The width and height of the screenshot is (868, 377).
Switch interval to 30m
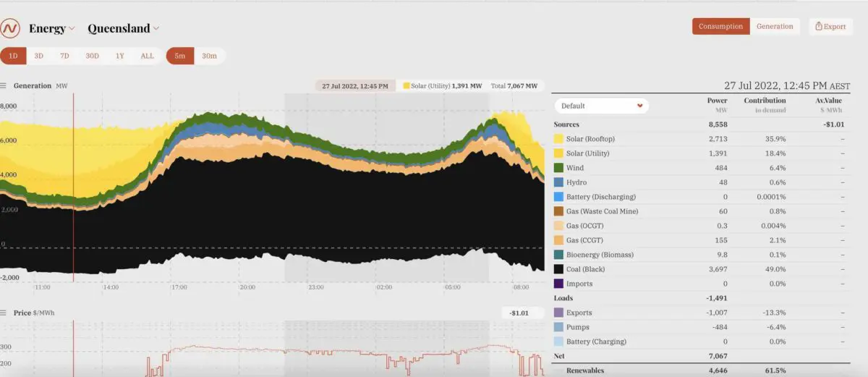pyautogui.click(x=209, y=56)
